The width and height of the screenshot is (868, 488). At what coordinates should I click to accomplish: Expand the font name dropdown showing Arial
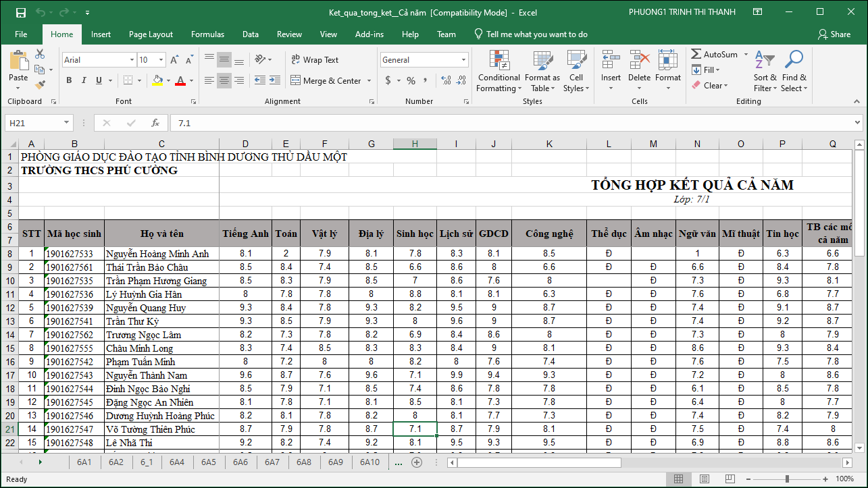pyautogui.click(x=131, y=60)
